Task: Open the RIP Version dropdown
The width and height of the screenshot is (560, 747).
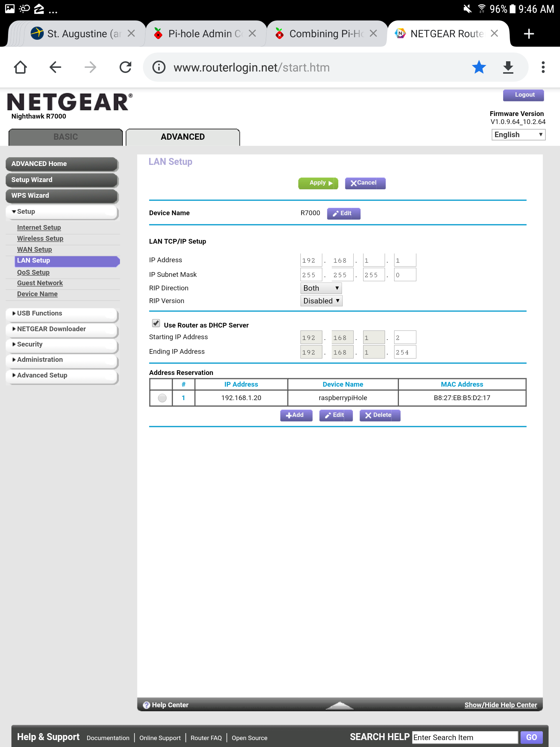Action: [321, 301]
